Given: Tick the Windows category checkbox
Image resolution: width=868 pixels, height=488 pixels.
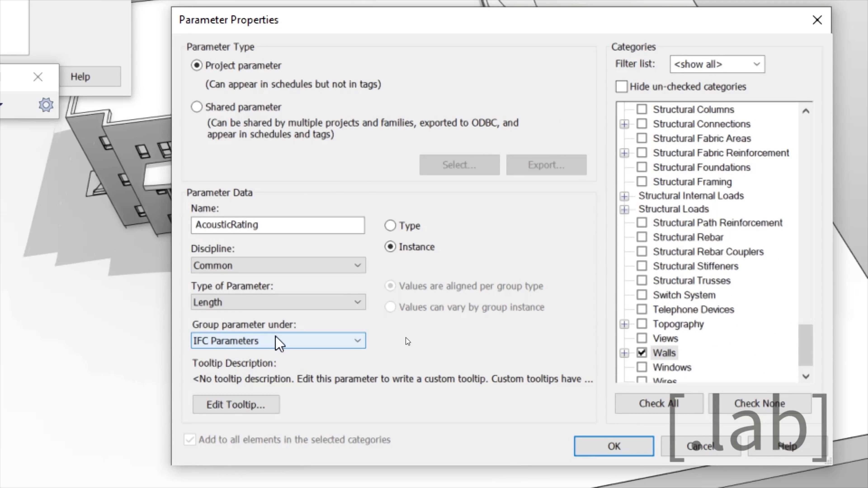Looking at the screenshot, I should 642,367.
